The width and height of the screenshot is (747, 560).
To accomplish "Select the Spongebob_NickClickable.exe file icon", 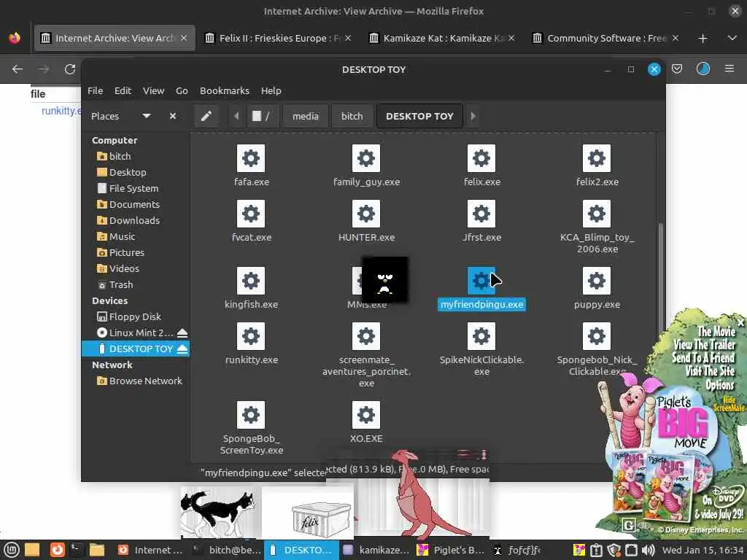I will pyautogui.click(x=597, y=336).
